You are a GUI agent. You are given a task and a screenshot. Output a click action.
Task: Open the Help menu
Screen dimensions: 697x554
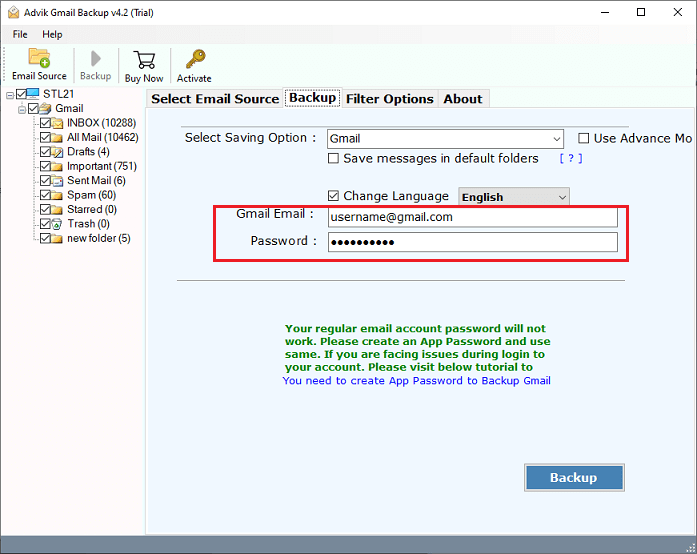coord(52,34)
